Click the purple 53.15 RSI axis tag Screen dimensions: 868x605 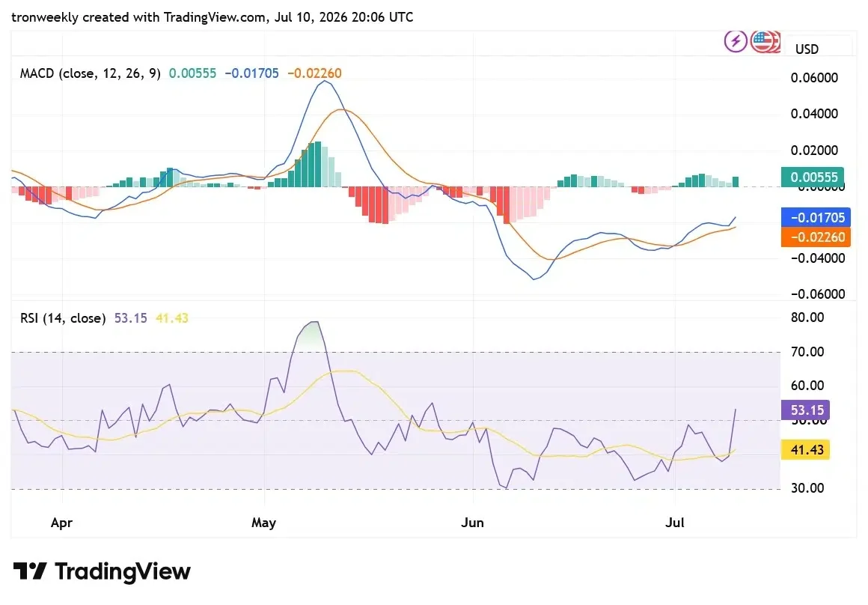(x=805, y=410)
